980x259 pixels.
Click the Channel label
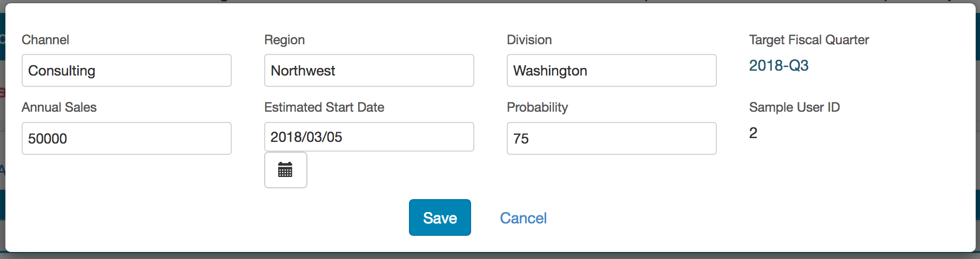point(45,40)
